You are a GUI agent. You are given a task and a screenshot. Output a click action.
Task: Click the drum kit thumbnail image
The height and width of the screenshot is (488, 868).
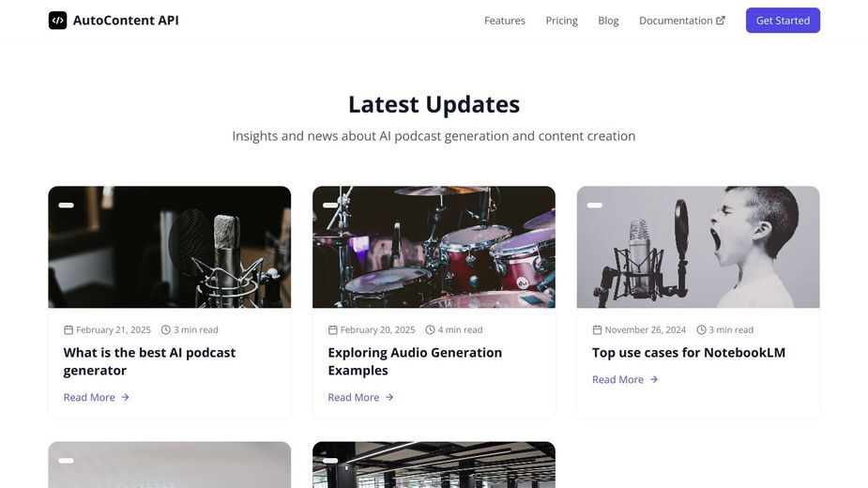[434, 247]
